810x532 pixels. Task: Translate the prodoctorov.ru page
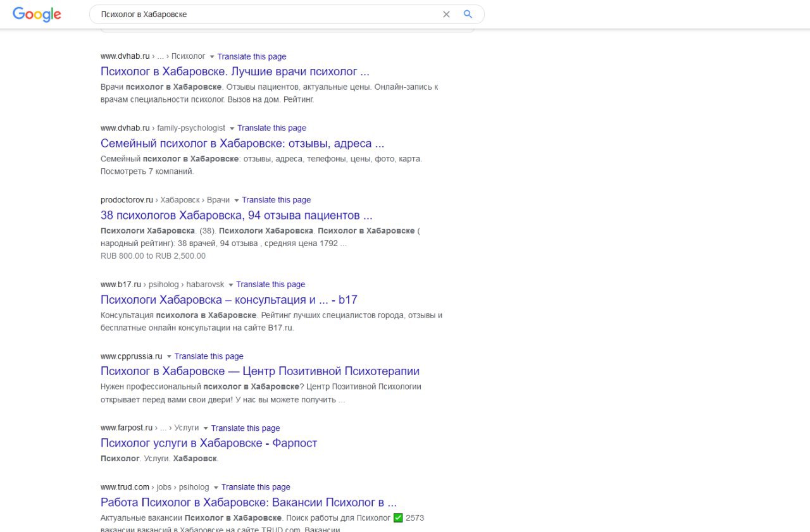pos(277,200)
